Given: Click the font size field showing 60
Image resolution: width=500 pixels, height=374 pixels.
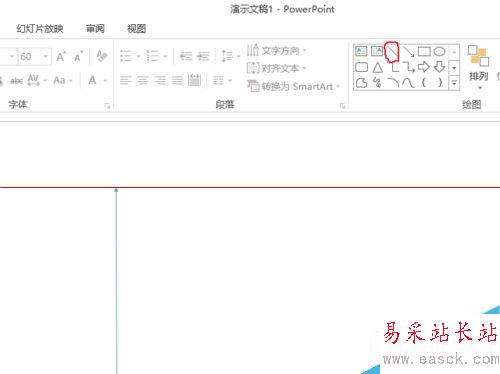Looking at the screenshot, I should point(30,57).
